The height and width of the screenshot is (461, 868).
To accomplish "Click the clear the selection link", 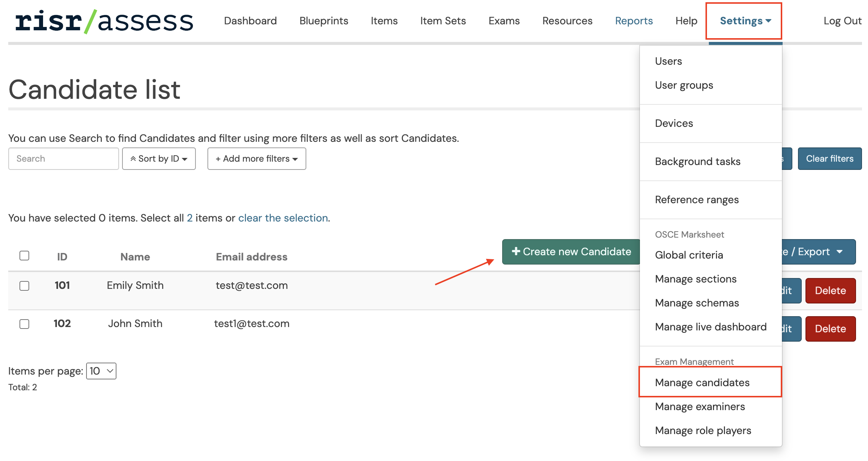I will 283,218.
